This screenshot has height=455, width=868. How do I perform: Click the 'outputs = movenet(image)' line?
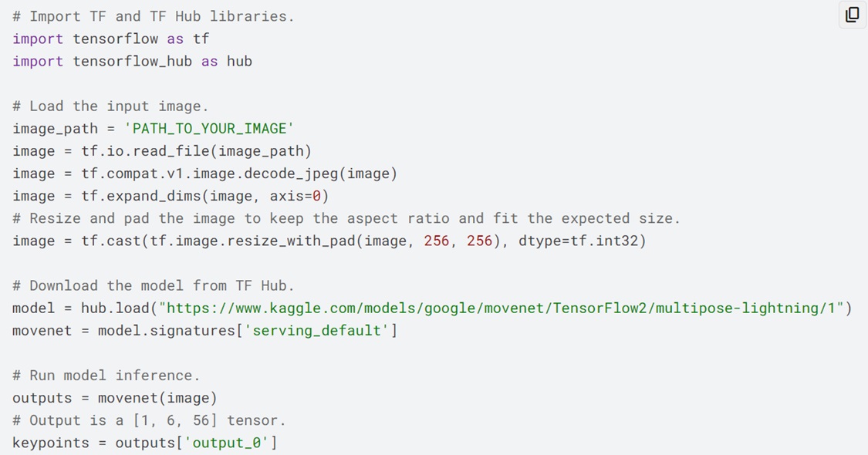tap(115, 398)
